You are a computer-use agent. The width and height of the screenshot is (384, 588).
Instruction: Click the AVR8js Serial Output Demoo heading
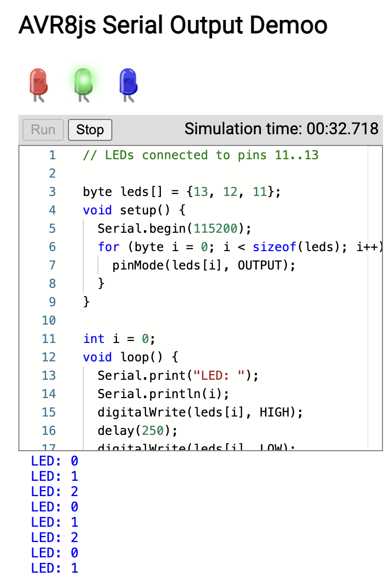click(173, 26)
